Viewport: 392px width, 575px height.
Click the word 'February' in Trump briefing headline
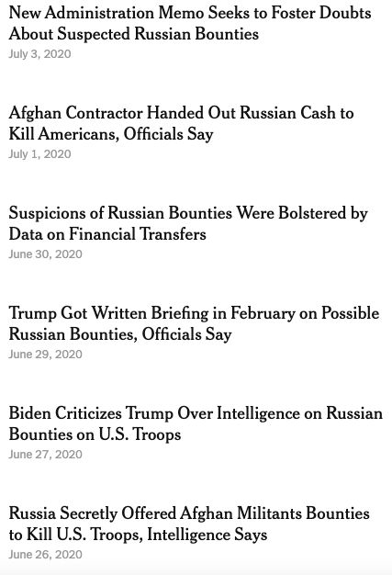(x=263, y=314)
